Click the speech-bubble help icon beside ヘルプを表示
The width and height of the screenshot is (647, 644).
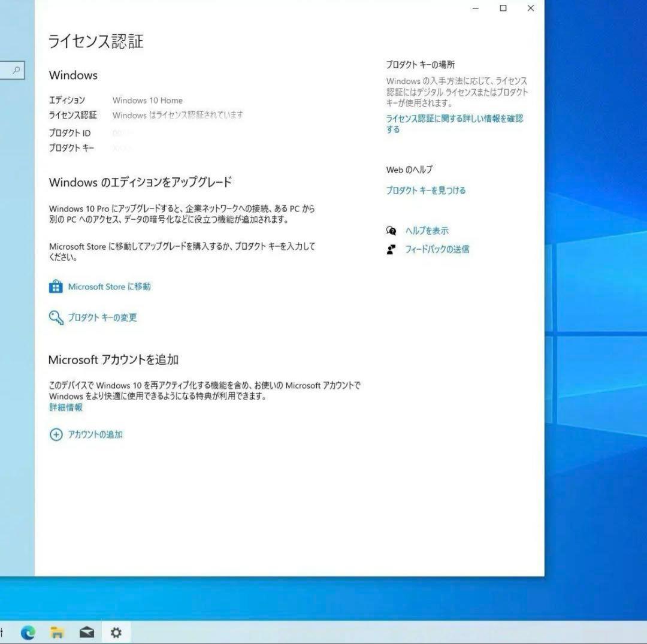pos(391,230)
